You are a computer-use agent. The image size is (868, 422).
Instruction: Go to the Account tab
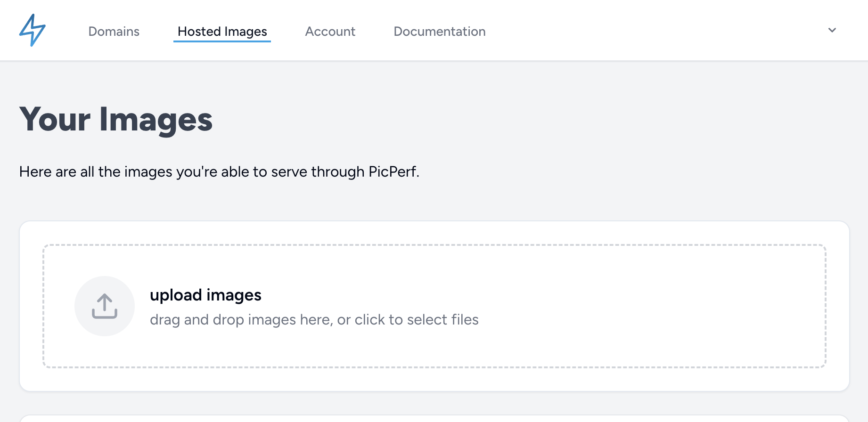330,32
